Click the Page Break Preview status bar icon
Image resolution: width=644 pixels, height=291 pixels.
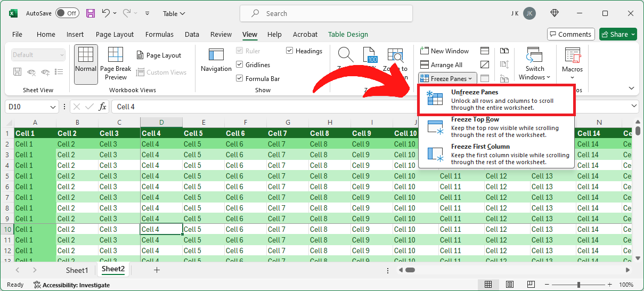tap(531, 285)
